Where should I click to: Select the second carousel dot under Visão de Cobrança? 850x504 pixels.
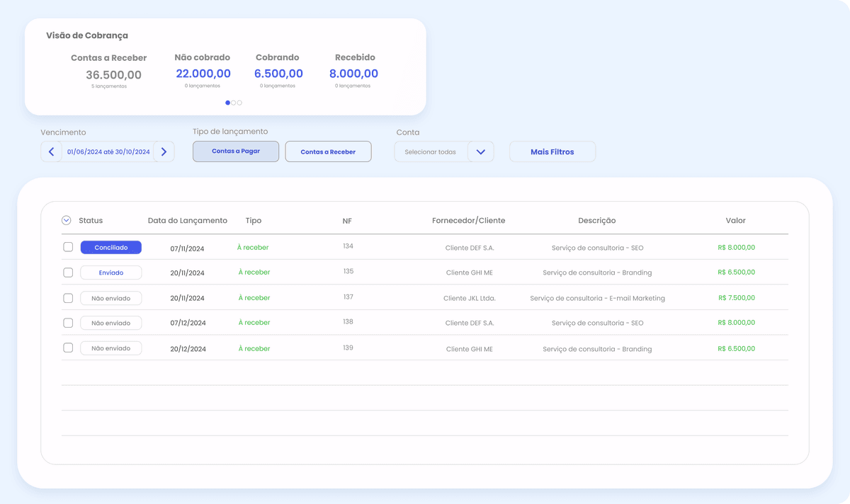click(233, 102)
